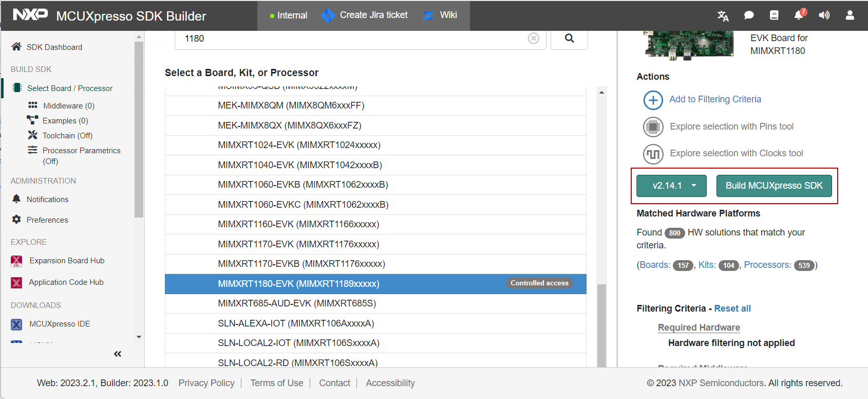Clear the search field text
Viewport: 868px width, 399px height.
534,39
